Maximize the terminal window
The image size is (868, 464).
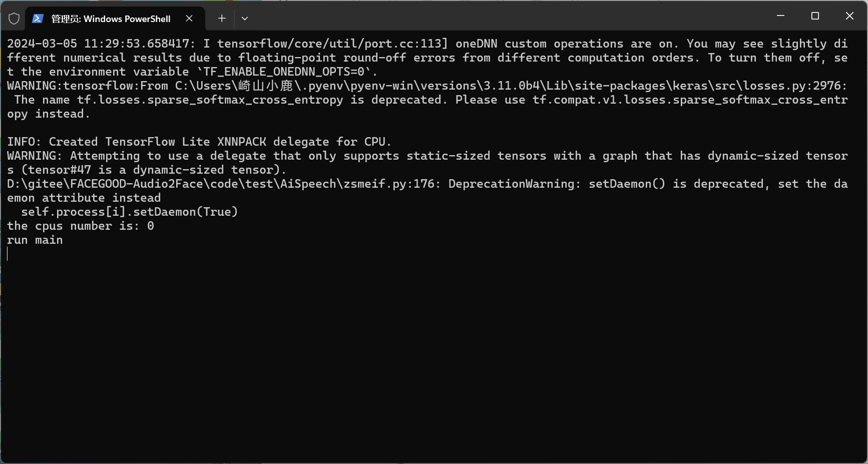coord(815,16)
